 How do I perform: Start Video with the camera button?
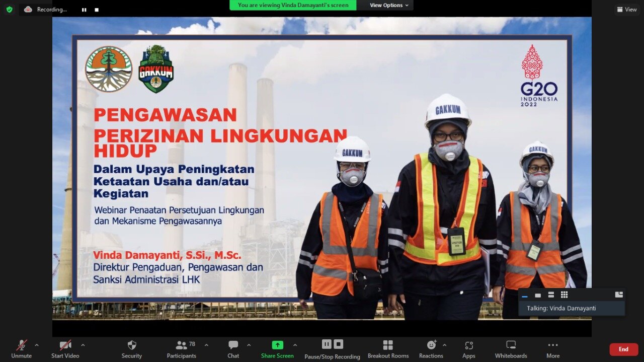pyautogui.click(x=65, y=349)
